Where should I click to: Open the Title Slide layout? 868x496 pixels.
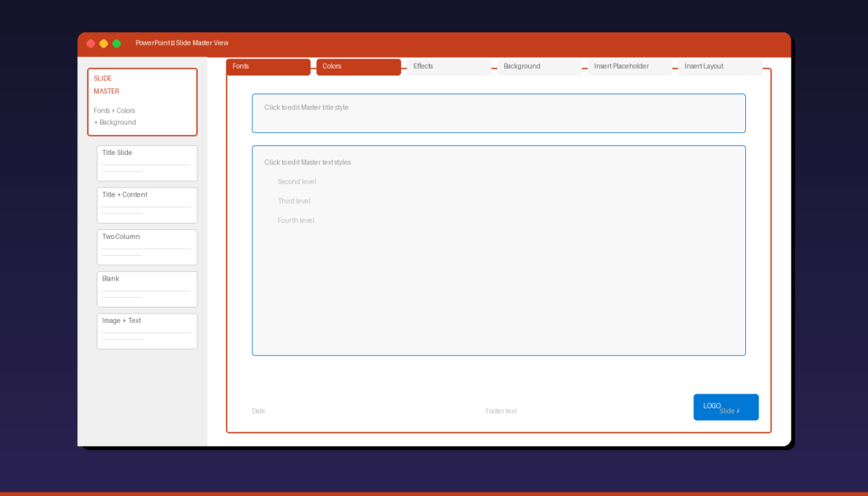coord(147,162)
